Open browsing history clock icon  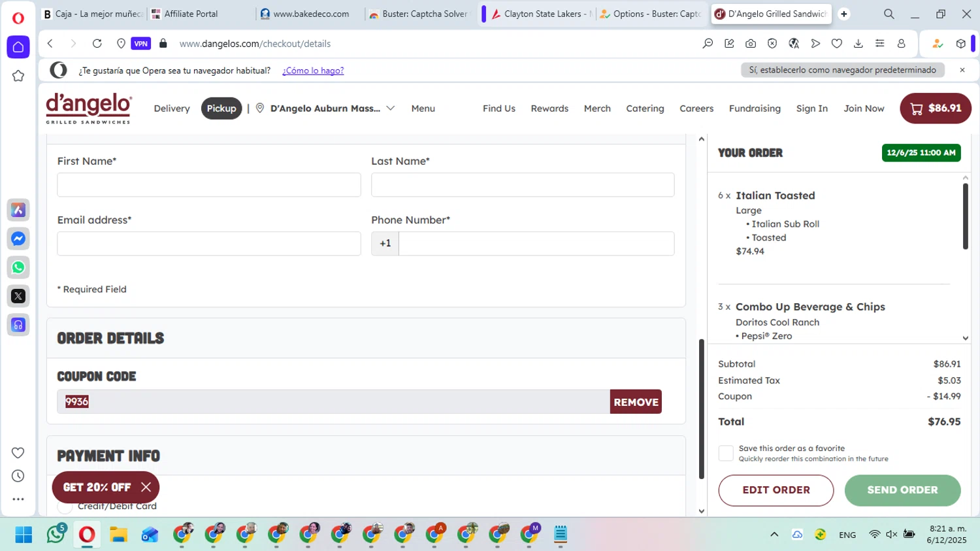(18, 476)
